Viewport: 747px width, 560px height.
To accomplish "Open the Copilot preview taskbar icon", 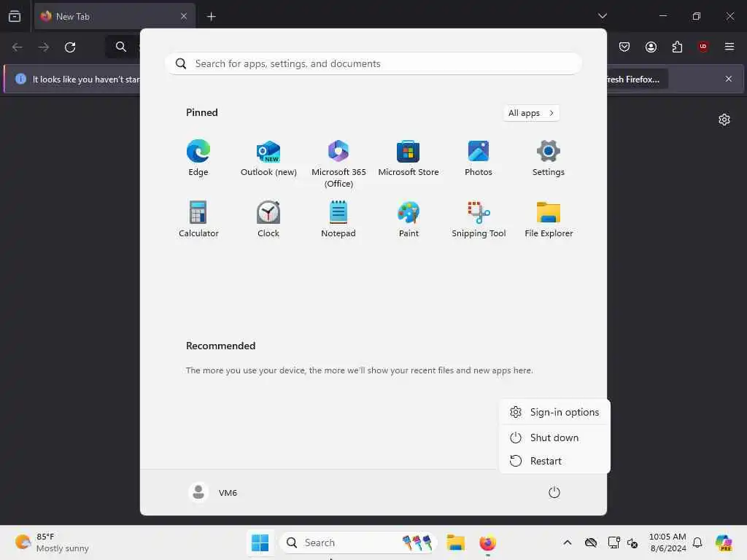I will coord(724,542).
